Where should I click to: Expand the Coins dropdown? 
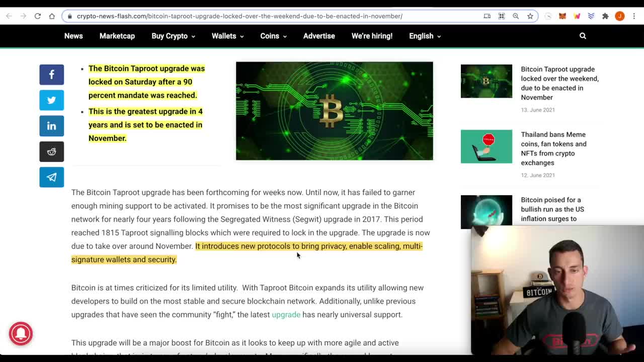(x=273, y=36)
